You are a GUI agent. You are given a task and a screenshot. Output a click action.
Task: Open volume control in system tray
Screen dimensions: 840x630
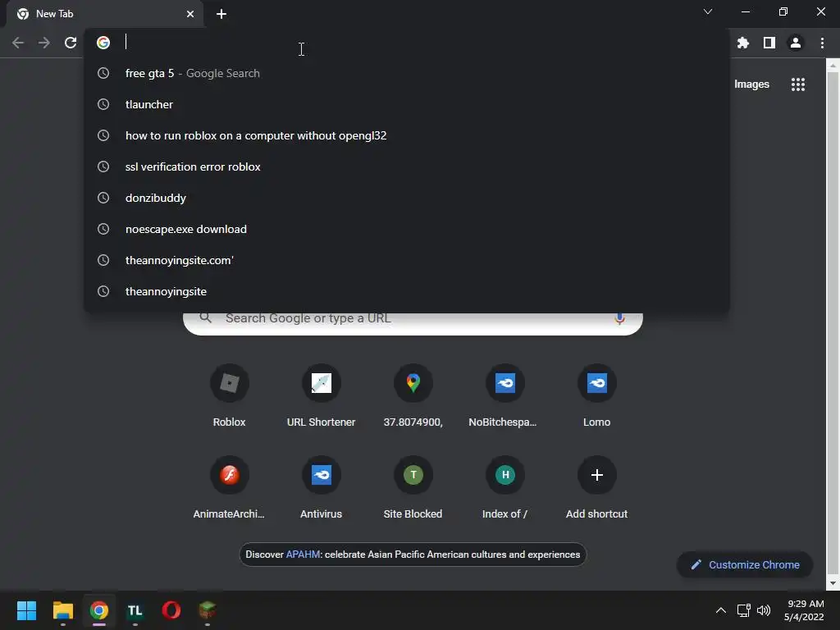point(764,610)
